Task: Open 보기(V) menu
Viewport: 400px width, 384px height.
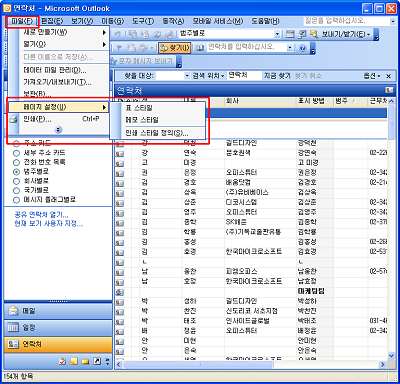Action: tap(82, 21)
